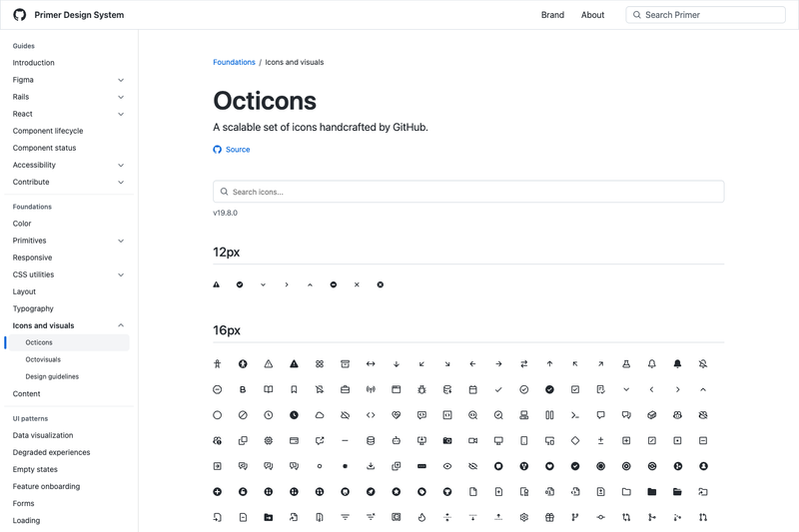
Task: Follow the Foundations breadcrumb link
Action: click(234, 62)
